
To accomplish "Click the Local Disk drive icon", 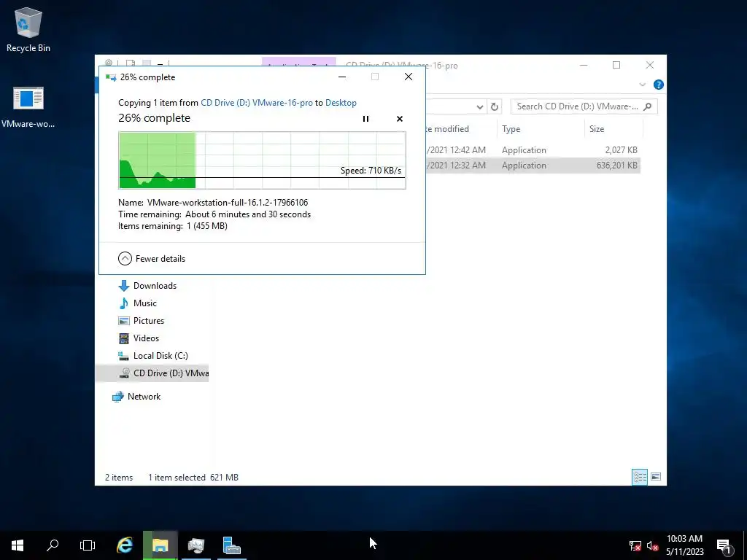I will (124, 356).
